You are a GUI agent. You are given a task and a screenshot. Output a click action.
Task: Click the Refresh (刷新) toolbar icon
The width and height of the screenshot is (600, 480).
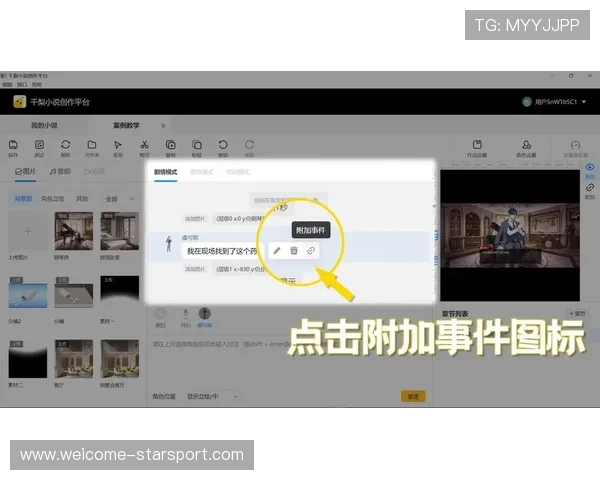tap(65, 145)
